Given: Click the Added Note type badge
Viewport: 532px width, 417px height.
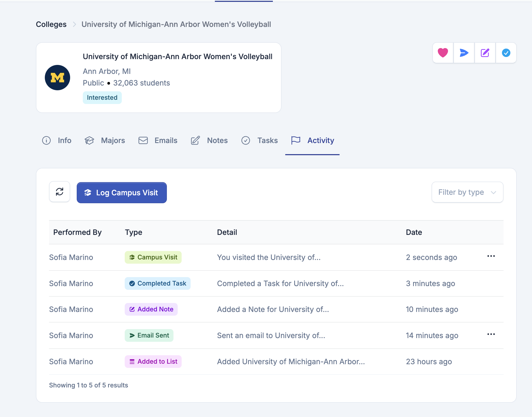Looking at the screenshot, I should [x=151, y=309].
